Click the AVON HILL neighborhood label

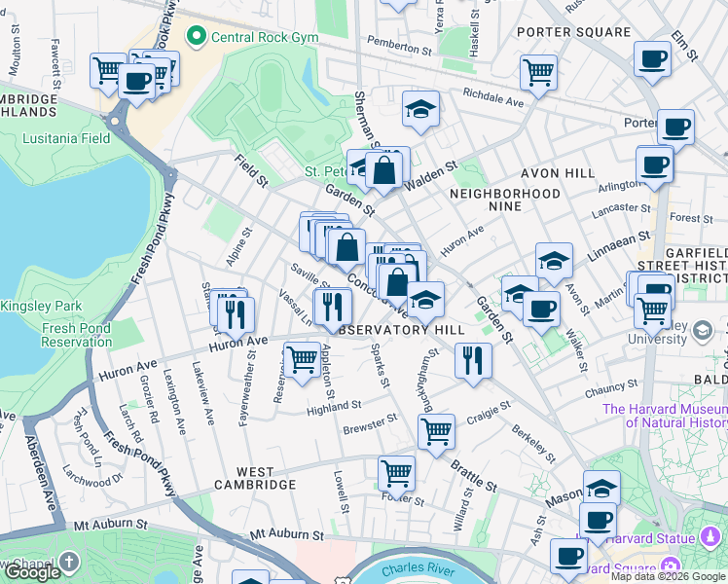click(558, 173)
